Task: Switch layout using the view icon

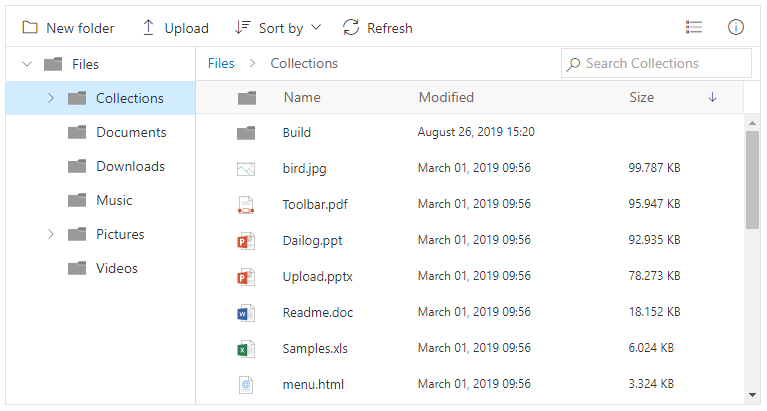Action: coord(694,28)
